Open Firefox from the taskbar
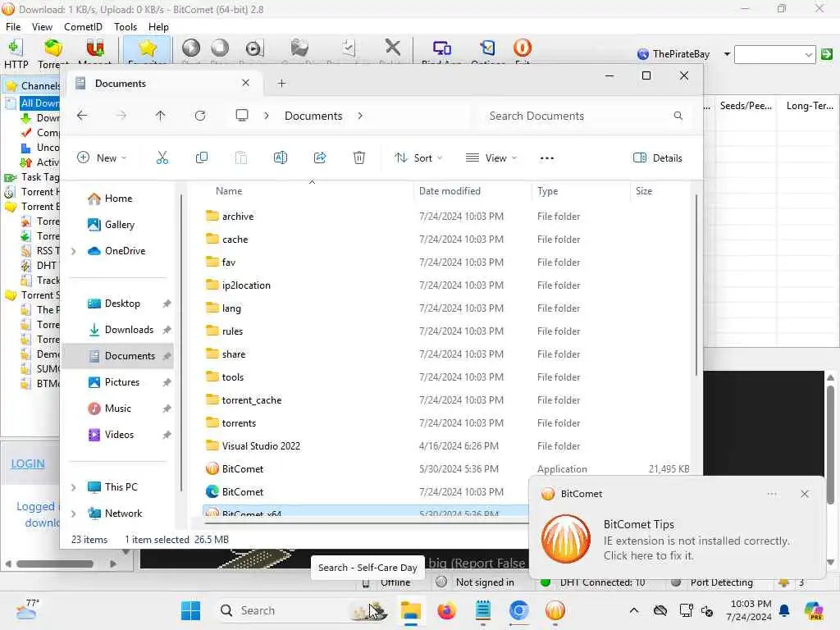 446,610
